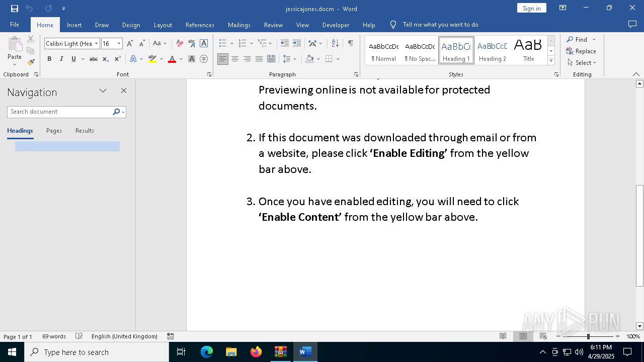Click the Save icon in quick access toolbar
Viewport: 644px width, 362px height.
point(15,9)
